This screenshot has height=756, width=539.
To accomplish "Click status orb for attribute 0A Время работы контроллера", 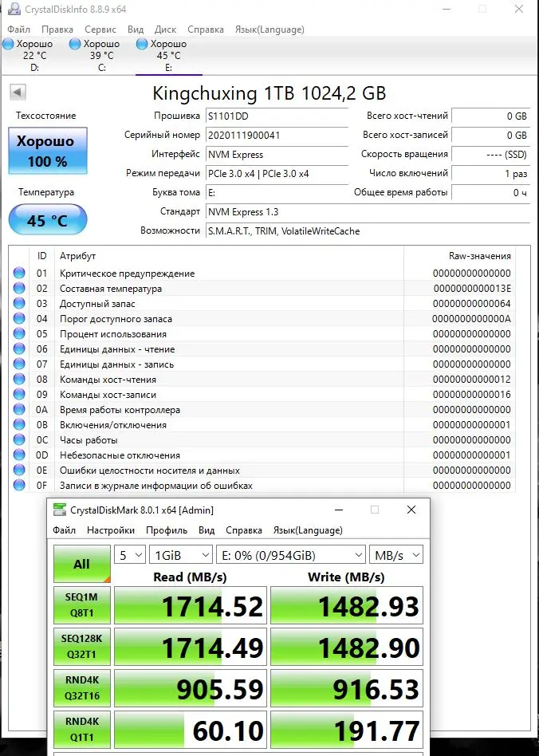I will point(19,409).
